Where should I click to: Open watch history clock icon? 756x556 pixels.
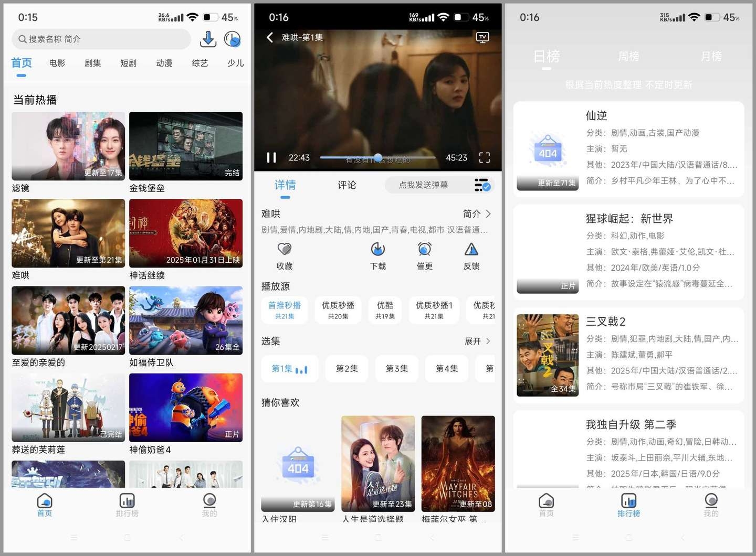tap(232, 39)
